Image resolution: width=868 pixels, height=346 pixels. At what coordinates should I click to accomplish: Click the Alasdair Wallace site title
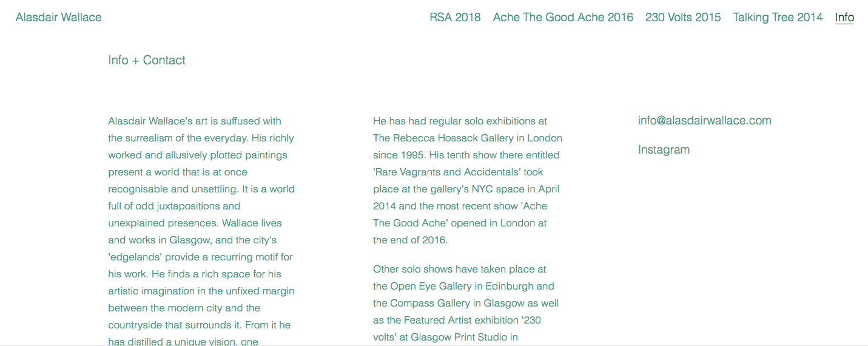[x=59, y=18]
